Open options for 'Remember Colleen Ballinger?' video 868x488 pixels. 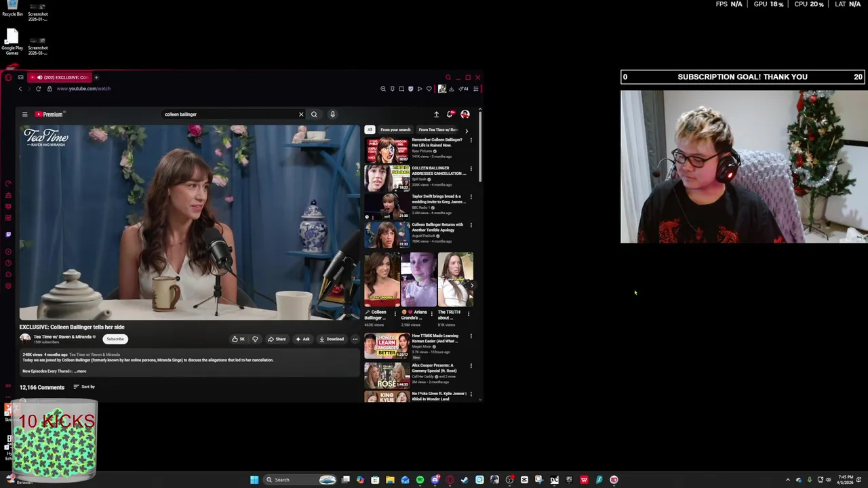471,140
